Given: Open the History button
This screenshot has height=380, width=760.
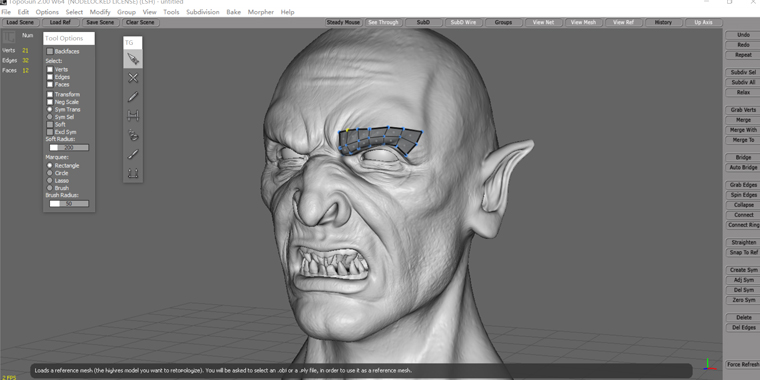Looking at the screenshot, I should 663,22.
